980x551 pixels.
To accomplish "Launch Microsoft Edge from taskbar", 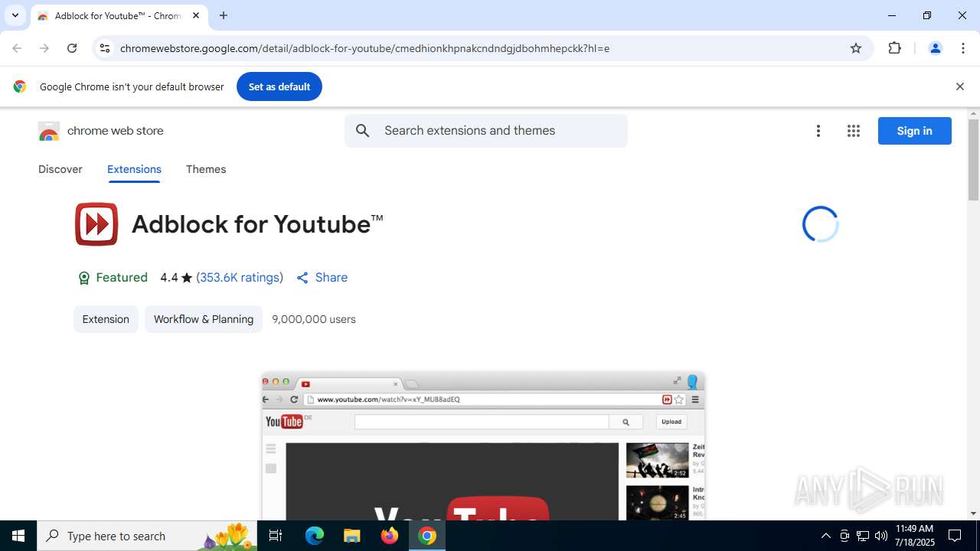I will 315,536.
